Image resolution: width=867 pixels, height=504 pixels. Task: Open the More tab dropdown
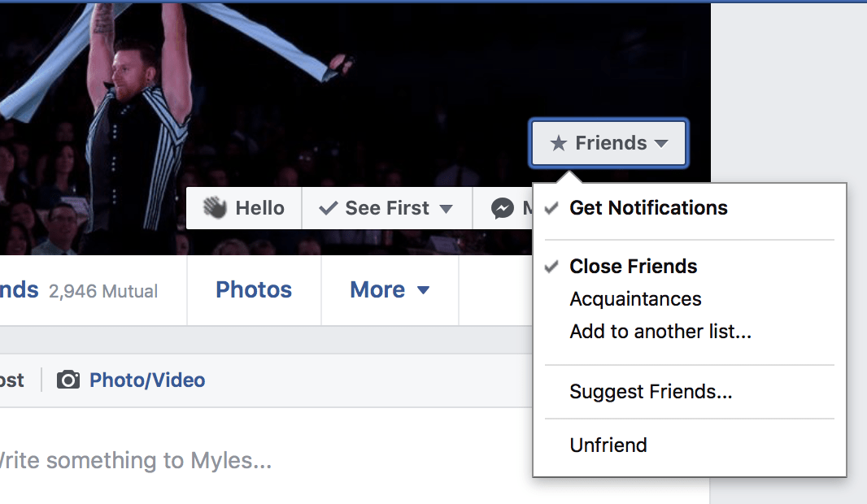point(390,290)
